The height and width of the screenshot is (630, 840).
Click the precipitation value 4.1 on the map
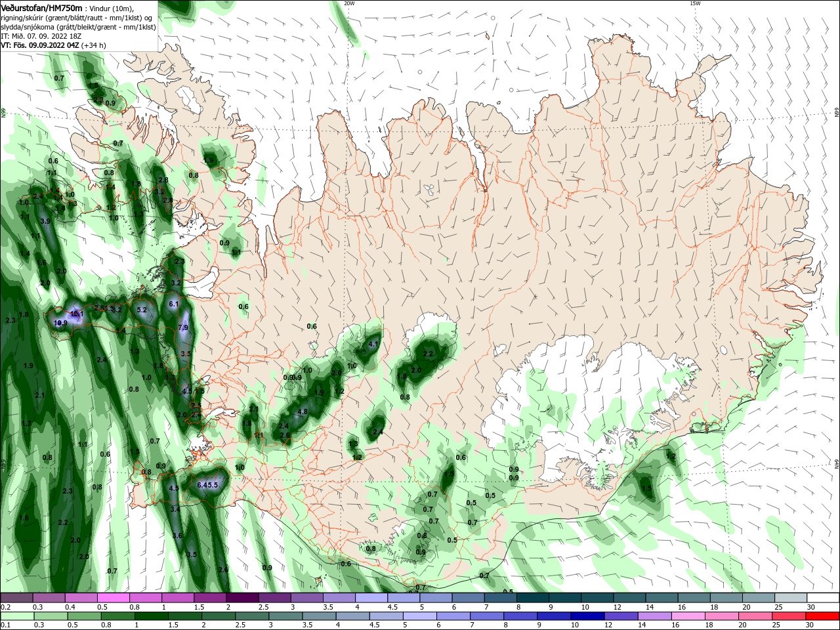tap(374, 344)
